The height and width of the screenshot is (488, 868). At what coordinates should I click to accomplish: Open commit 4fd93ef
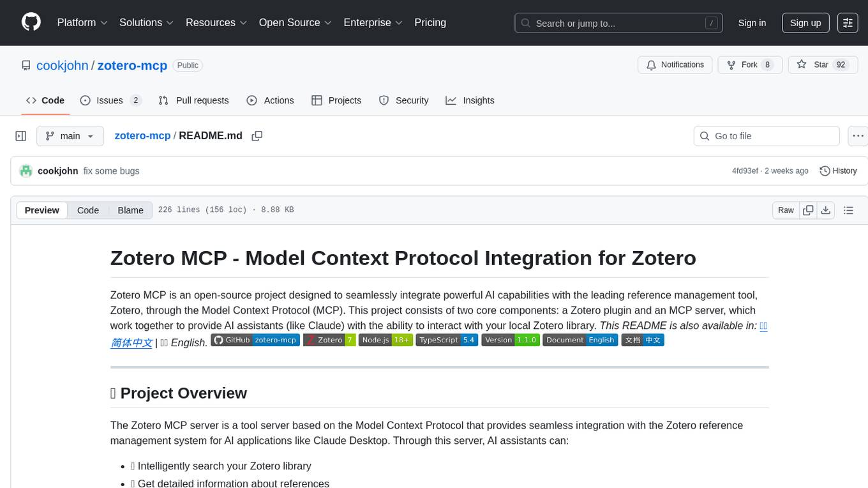tap(745, 171)
